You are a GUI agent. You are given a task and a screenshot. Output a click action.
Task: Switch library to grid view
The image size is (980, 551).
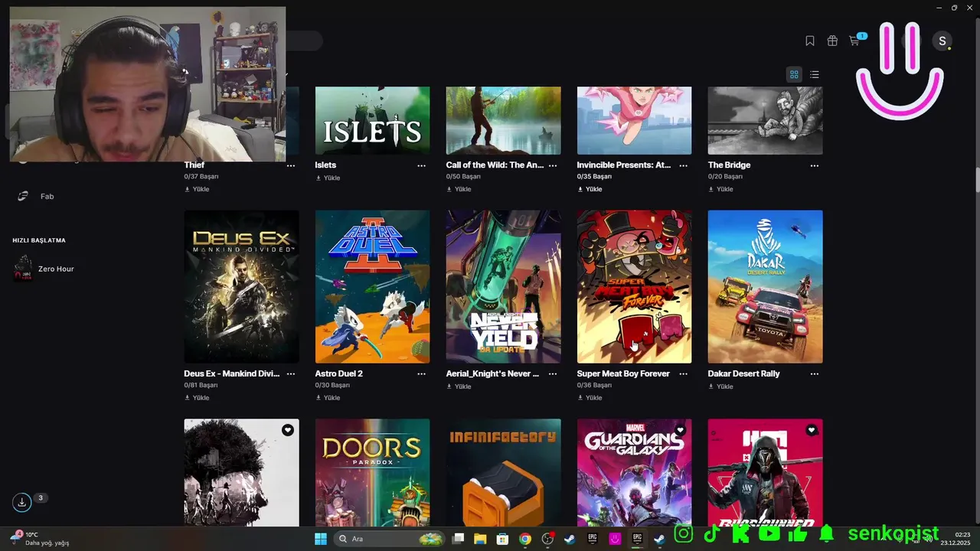[794, 74]
